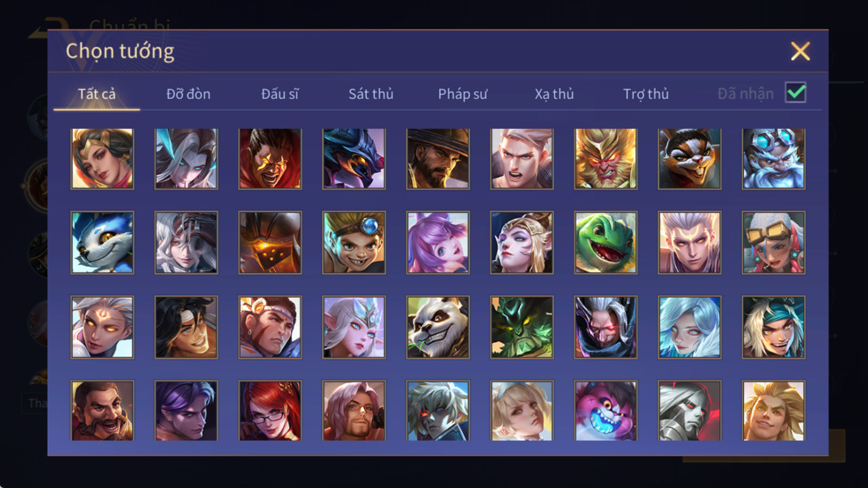
Task: Open the Đấu sĩ tab
Action: click(x=280, y=94)
